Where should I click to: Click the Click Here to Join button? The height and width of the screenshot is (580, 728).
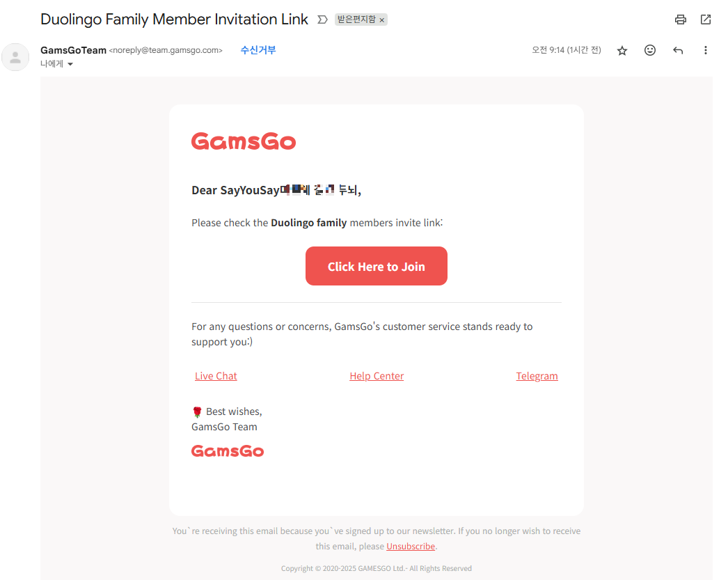(x=376, y=266)
